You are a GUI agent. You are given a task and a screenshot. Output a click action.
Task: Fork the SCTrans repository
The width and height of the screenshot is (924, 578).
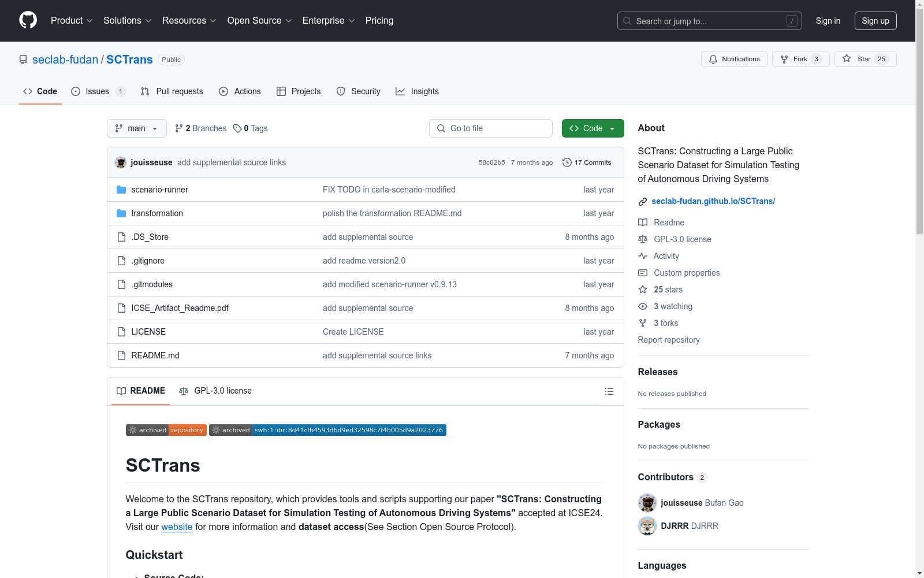tap(800, 59)
